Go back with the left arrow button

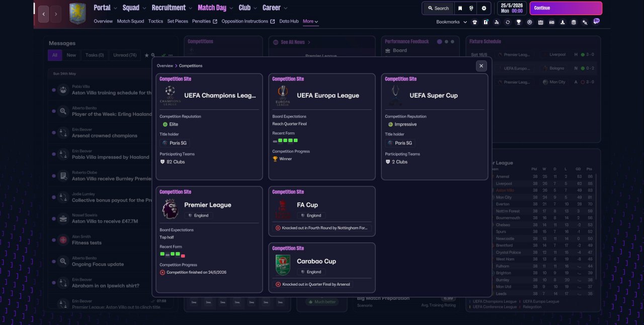[x=43, y=14]
